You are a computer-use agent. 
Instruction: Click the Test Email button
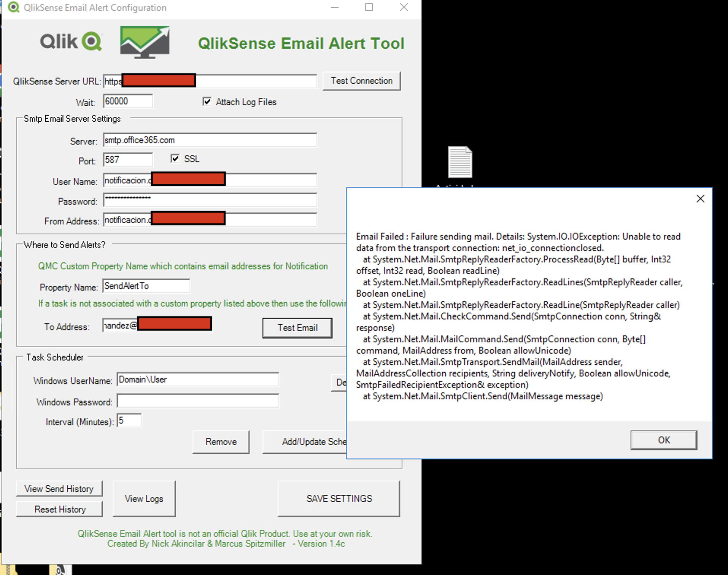297,328
